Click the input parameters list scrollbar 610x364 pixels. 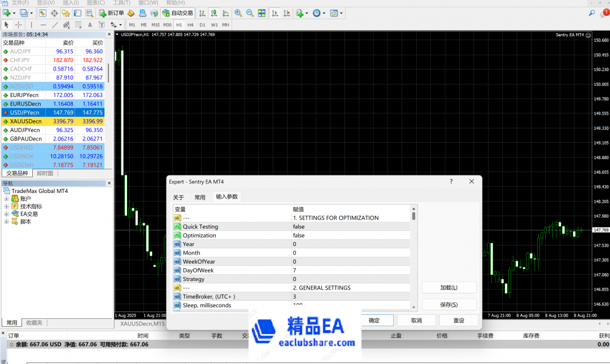[x=413, y=260]
